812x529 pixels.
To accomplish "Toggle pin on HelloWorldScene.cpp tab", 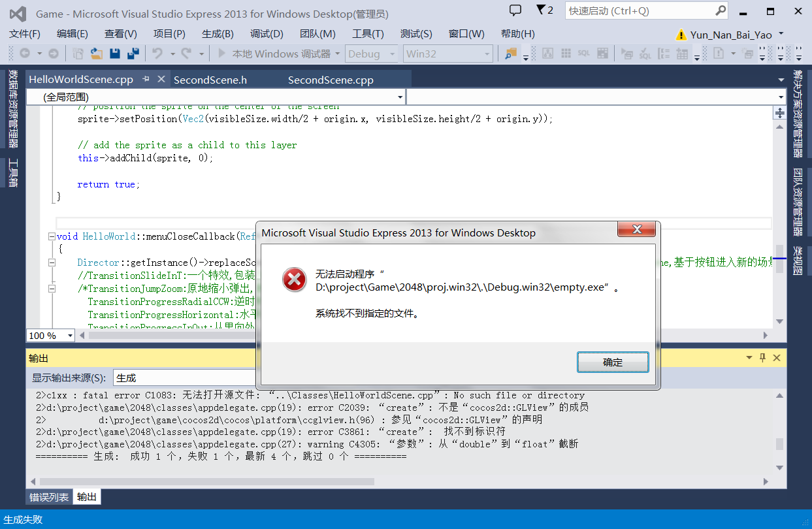I will click(146, 79).
